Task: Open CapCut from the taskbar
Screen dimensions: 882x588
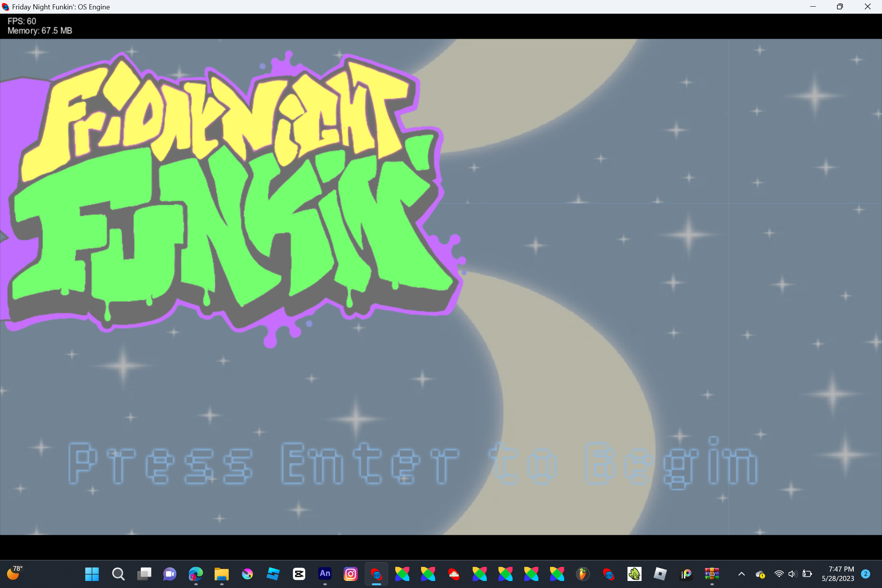Action: coord(299,574)
